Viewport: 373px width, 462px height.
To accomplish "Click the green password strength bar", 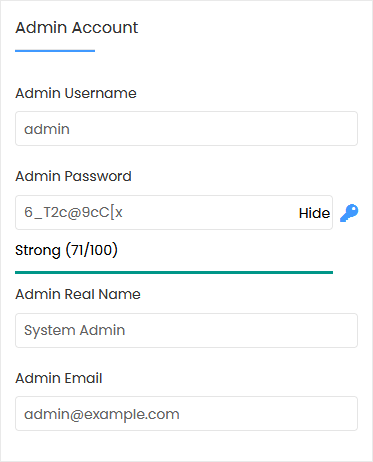I will tap(174, 272).
